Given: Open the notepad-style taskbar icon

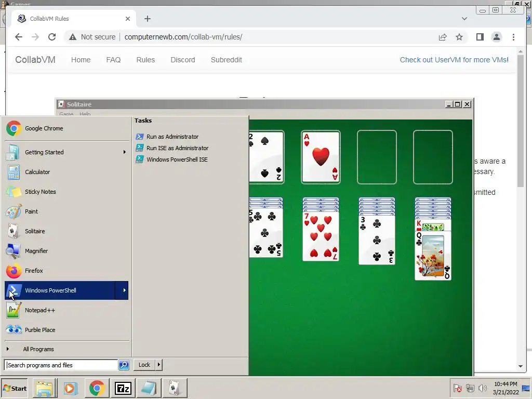Looking at the screenshot, I should (x=149, y=389).
